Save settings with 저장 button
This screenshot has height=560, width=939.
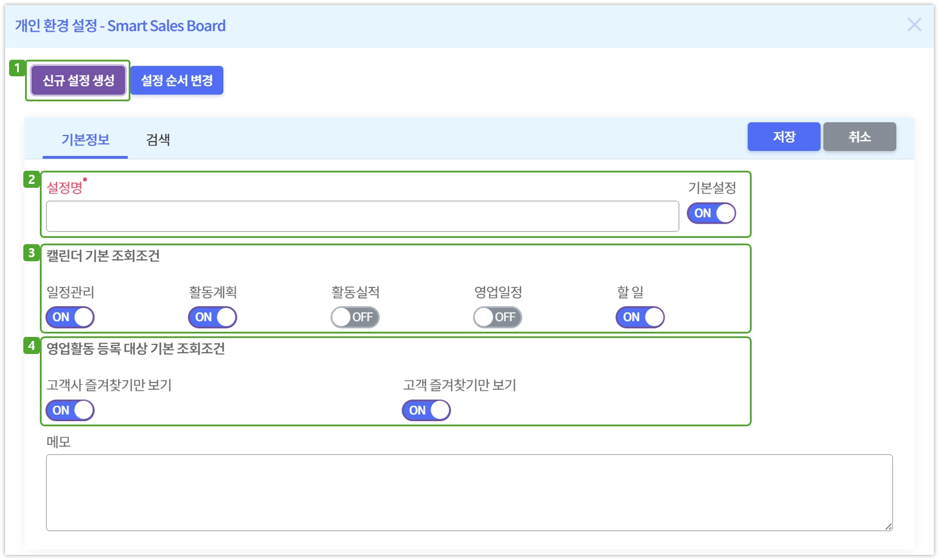tap(784, 137)
